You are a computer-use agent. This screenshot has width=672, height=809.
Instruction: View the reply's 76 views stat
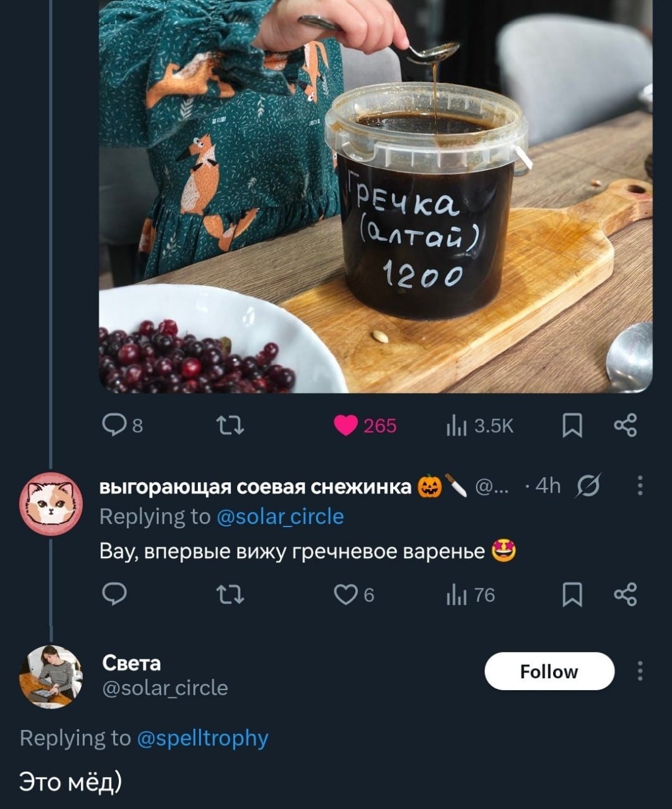pos(471,595)
